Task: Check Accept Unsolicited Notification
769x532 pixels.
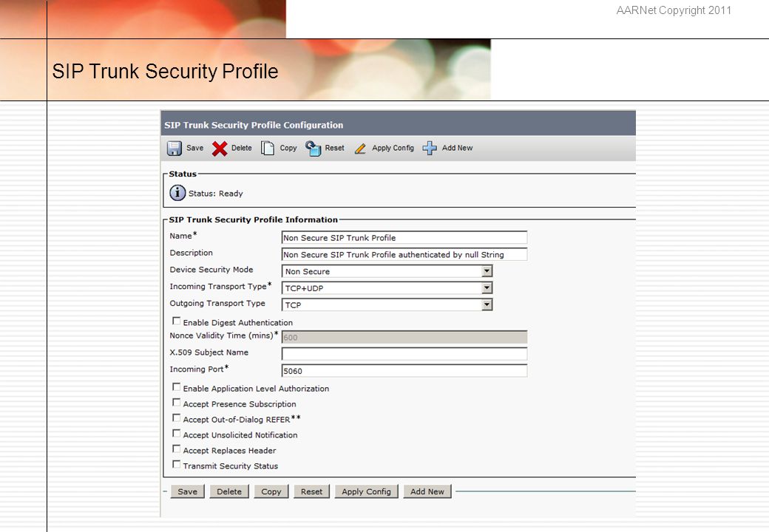Action: 177,434
